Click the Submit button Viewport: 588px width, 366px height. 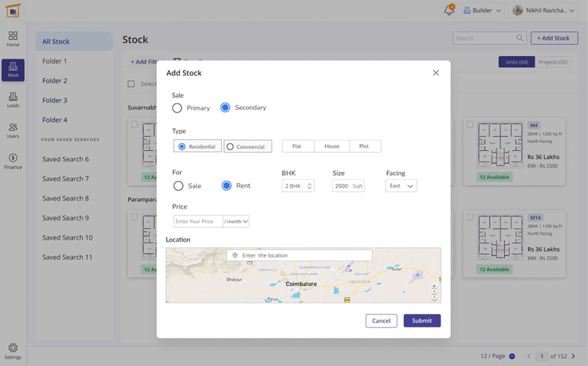422,321
